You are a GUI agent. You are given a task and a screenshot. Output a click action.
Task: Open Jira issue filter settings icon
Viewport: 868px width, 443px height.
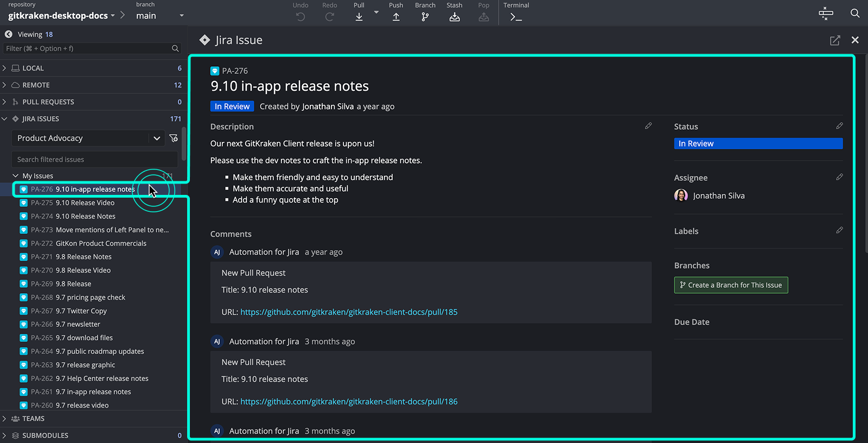[174, 138]
